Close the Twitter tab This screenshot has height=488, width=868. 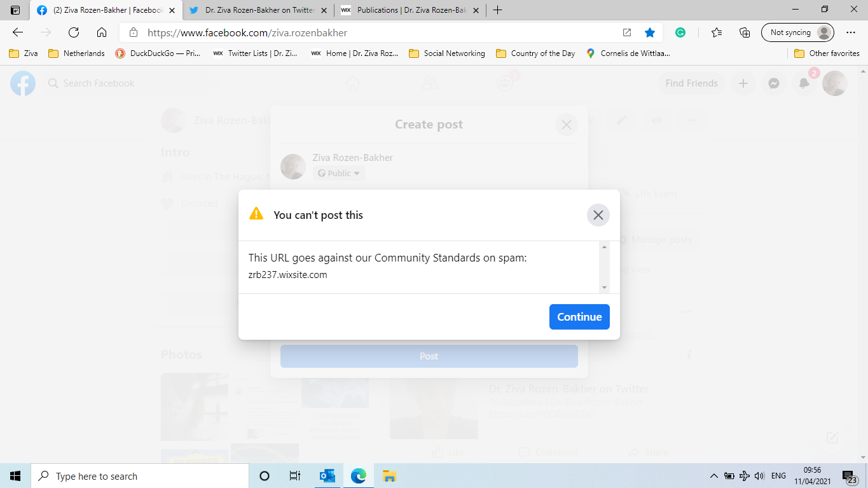point(324,10)
